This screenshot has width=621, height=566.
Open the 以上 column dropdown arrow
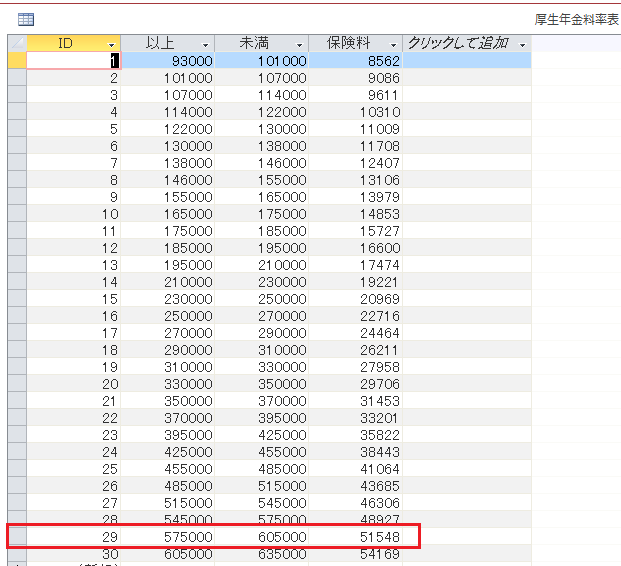tap(205, 45)
